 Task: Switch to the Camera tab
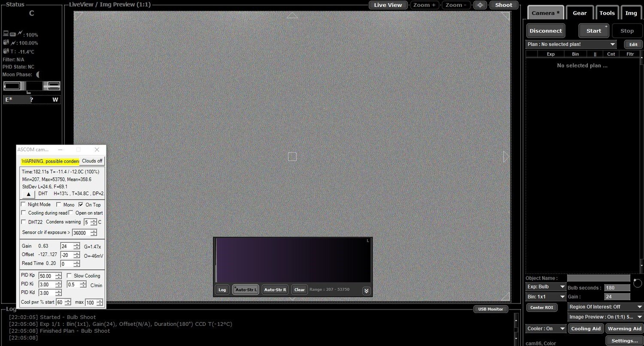545,13
